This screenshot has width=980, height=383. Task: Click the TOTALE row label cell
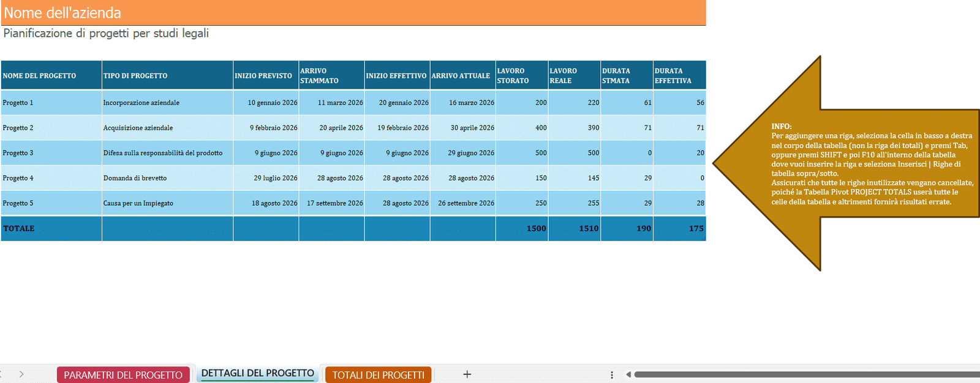(x=51, y=228)
